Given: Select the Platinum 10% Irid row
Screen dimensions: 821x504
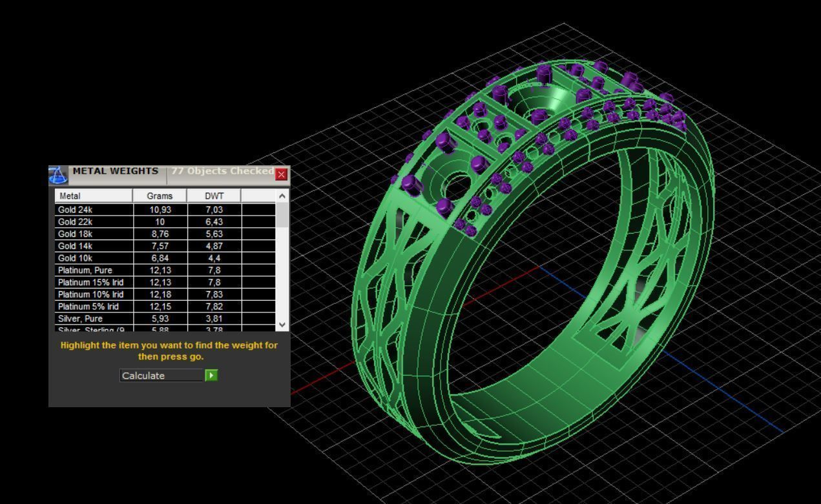Looking at the screenshot, I should (x=165, y=294).
